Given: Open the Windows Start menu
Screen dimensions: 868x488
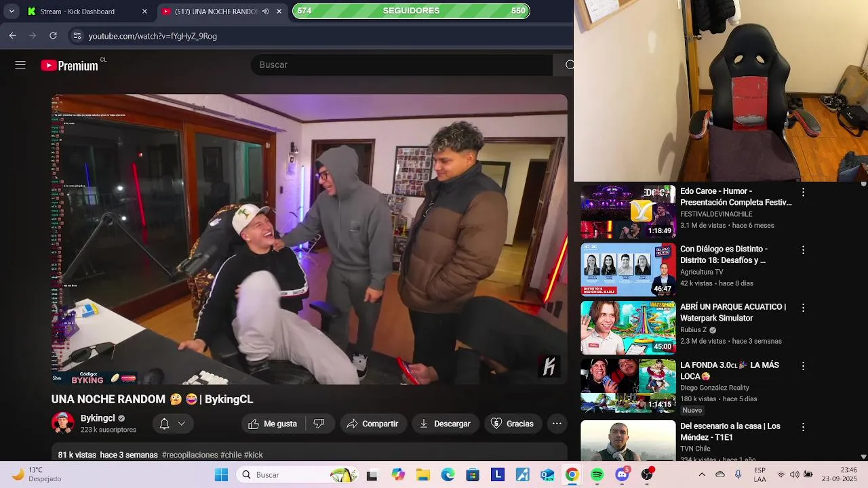Looking at the screenshot, I should click(x=221, y=474).
